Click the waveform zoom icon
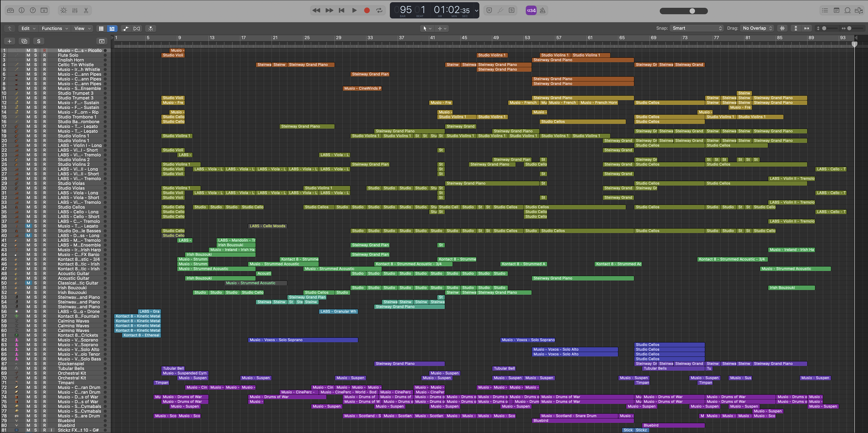 pyautogui.click(x=782, y=28)
